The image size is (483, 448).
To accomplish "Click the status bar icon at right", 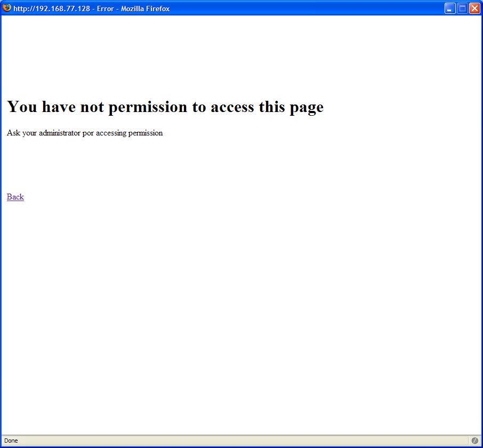I will pyautogui.click(x=474, y=441).
